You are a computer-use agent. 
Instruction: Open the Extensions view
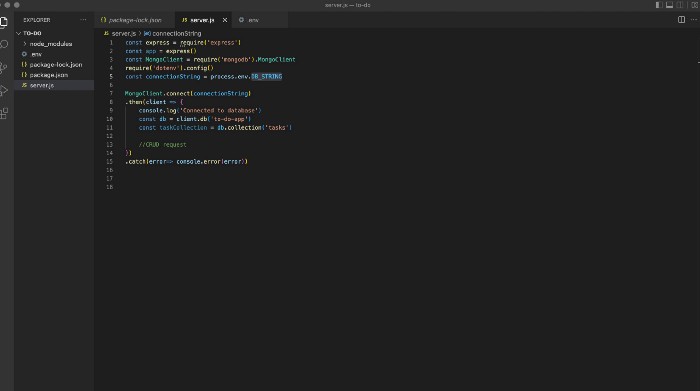click(4, 113)
